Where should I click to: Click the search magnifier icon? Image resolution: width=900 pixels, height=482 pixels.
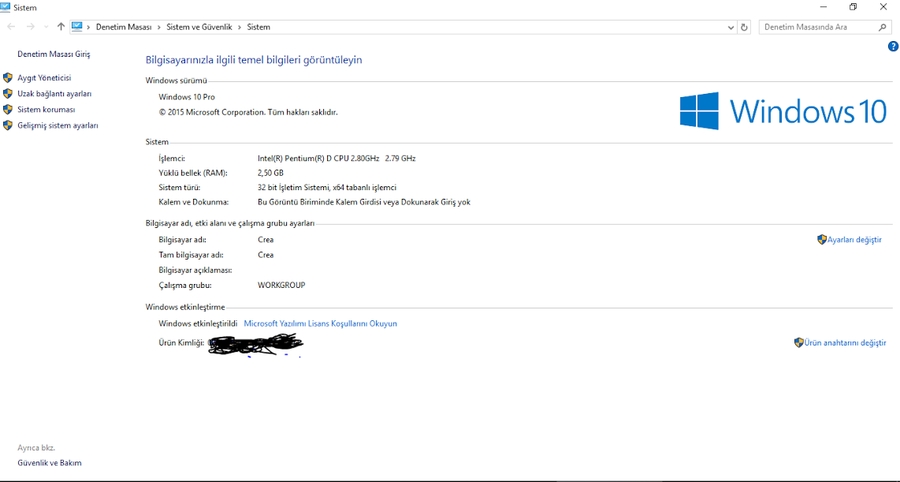point(882,27)
